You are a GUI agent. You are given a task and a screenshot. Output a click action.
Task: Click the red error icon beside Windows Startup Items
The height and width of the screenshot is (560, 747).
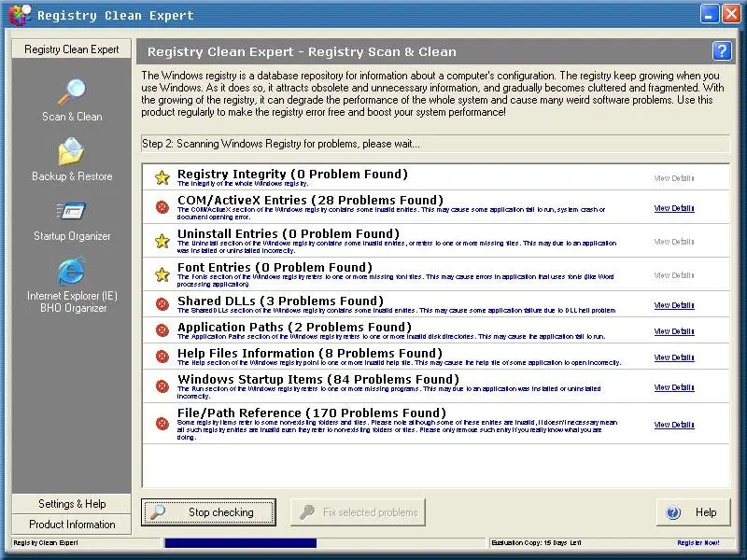tap(162, 386)
